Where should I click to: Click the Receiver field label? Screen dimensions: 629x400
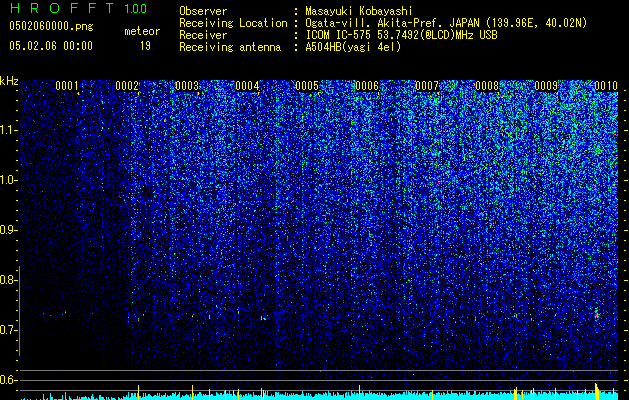pos(203,35)
